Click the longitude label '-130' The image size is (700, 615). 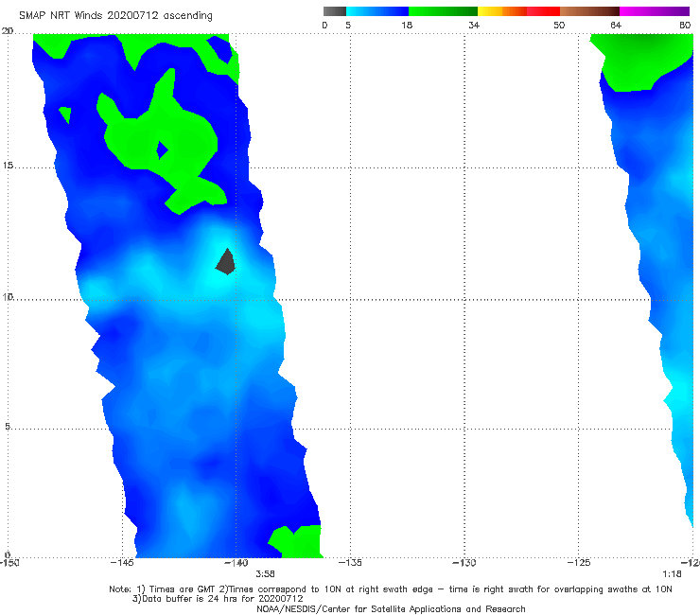[x=464, y=563]
